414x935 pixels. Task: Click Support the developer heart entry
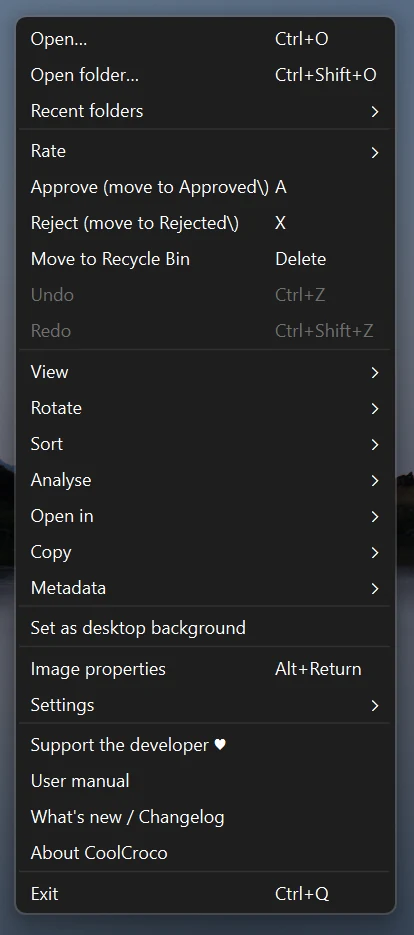point(205,745)
